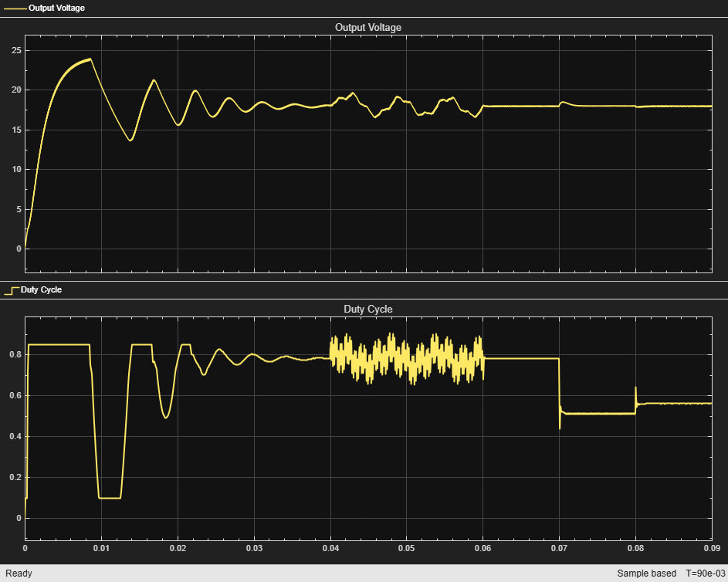Select the Duty Cycle plot title
This screenshot has height=582, width=728.
[x=368, y=309]
